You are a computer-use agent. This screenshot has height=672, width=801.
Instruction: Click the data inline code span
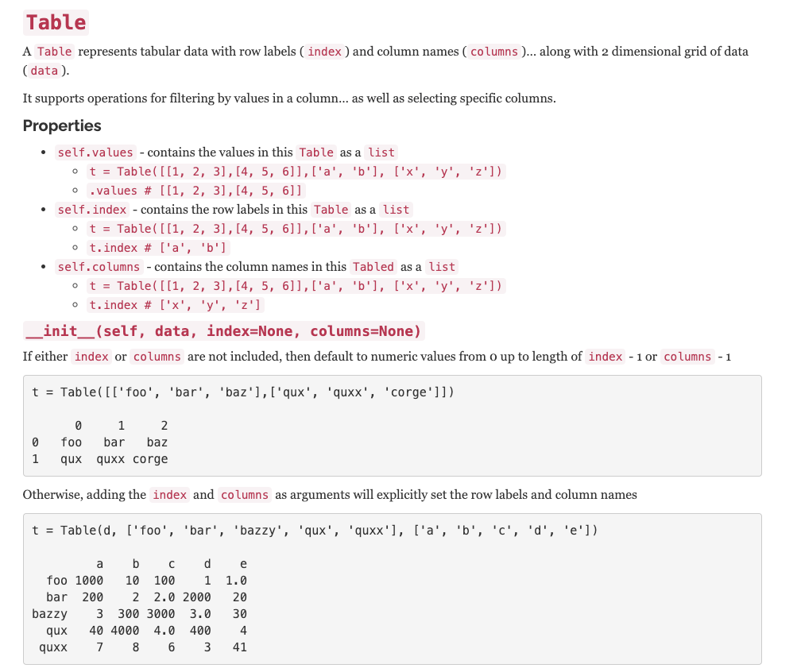44,71
